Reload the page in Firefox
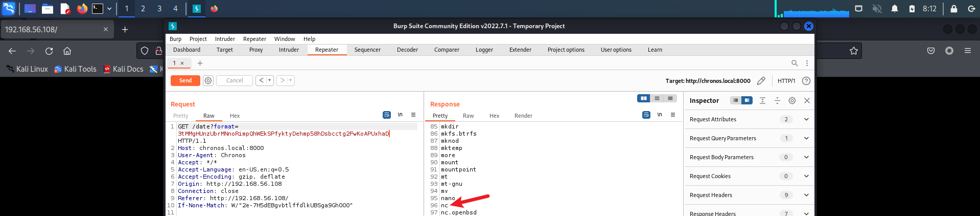Screen dimensions: 980x216 tap(49, 51)
